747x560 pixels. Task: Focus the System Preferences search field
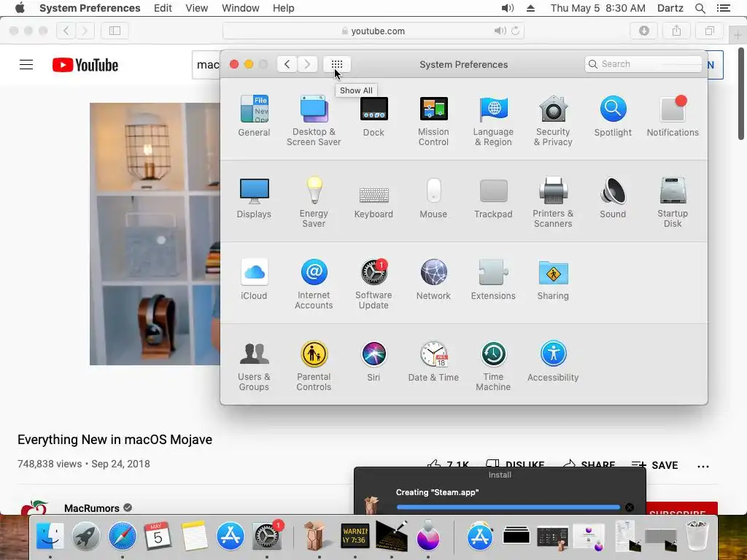click(643, 64)
